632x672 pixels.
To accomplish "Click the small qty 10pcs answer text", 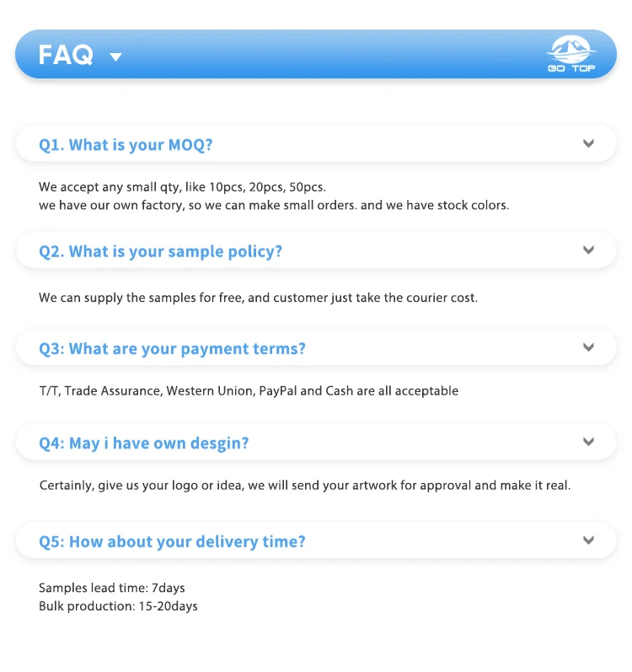I will click(182, 186).
